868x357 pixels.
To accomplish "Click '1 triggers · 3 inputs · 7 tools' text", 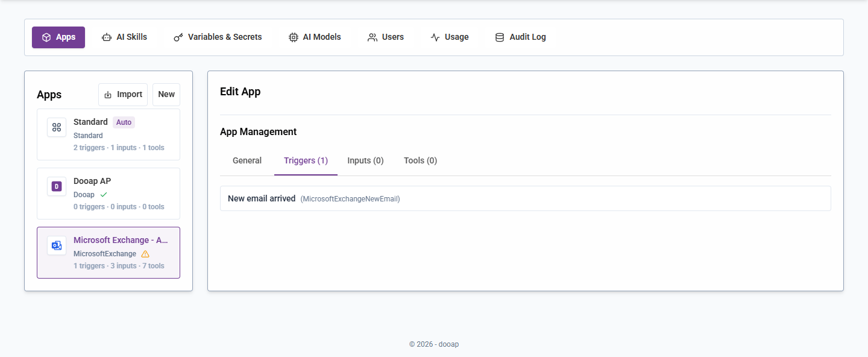I will click(x=119, y=266).
